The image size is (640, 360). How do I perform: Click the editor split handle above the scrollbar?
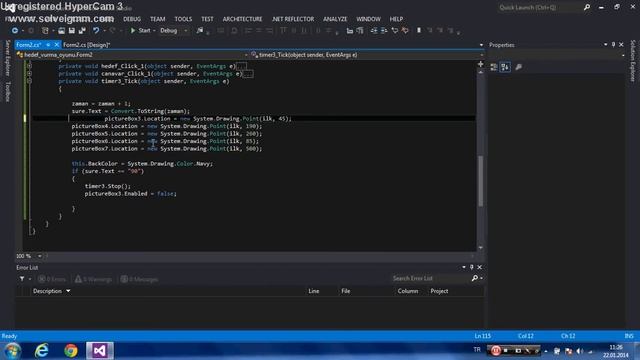(x=480, y=64)
